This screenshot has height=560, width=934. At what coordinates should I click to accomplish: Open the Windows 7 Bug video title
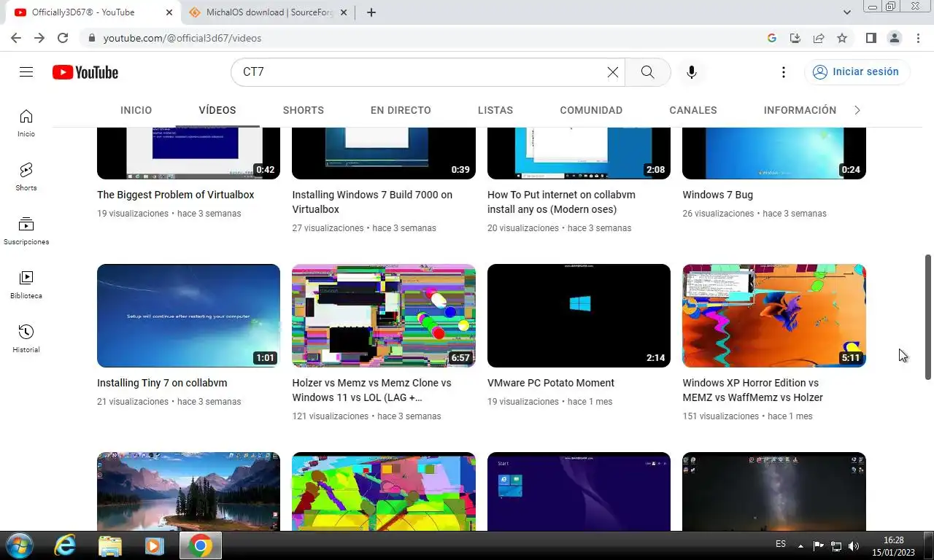717,195
